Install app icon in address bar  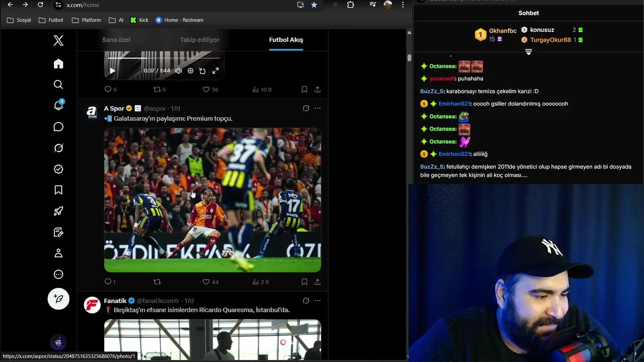point(300,5)
